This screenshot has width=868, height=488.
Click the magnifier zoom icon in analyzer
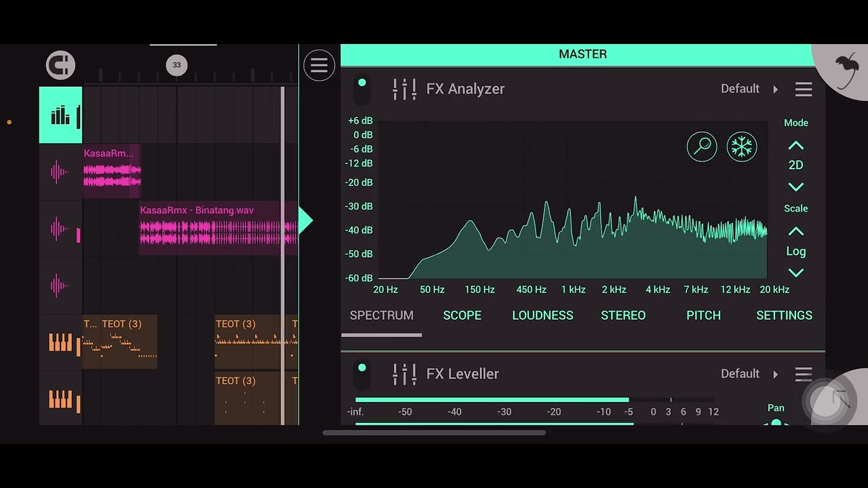pyautogui.click(x=702, y=146)
